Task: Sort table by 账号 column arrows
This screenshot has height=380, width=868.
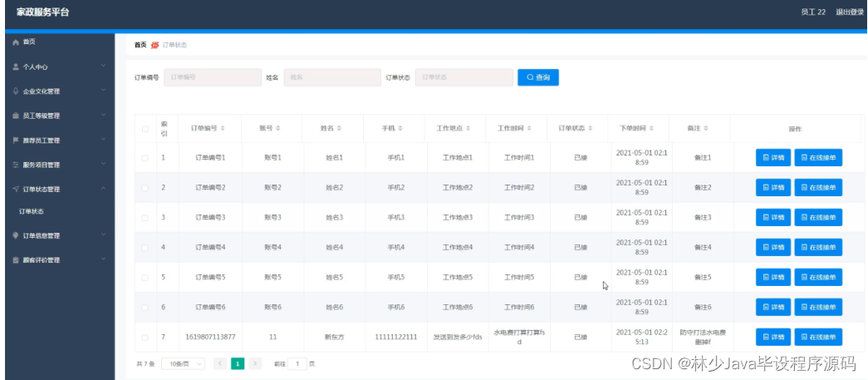Action: [x=278, y=129]
